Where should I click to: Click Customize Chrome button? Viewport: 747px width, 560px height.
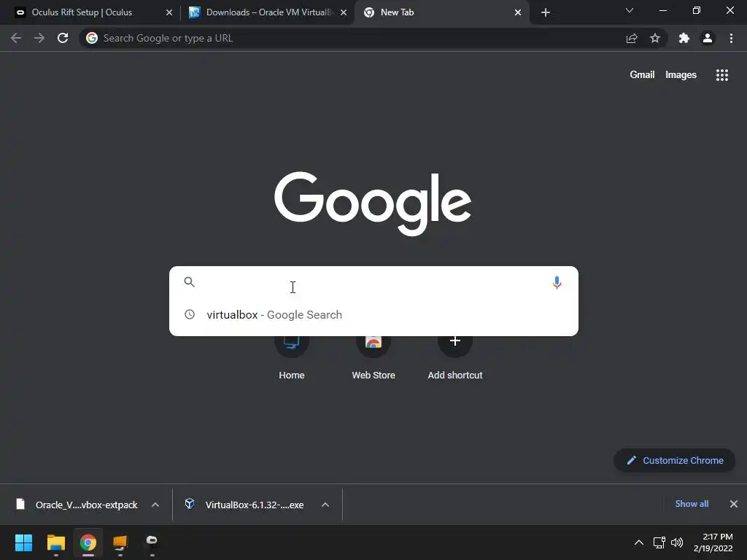pos(675,461)
